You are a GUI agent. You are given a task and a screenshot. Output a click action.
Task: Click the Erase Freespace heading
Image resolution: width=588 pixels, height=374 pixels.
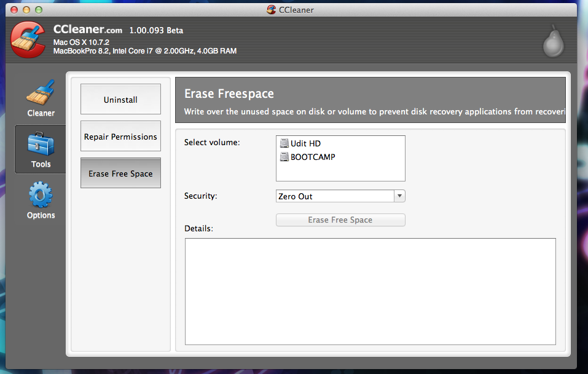tap(229, 94)
